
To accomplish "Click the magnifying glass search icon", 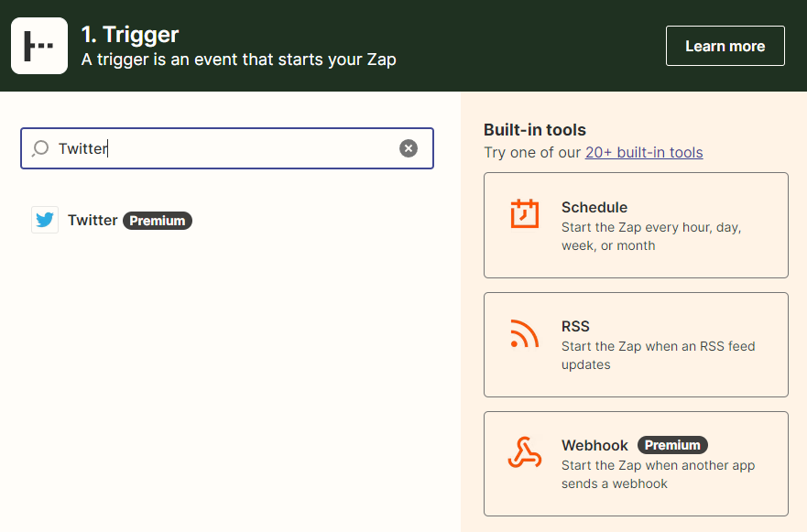I will point(40,148).
